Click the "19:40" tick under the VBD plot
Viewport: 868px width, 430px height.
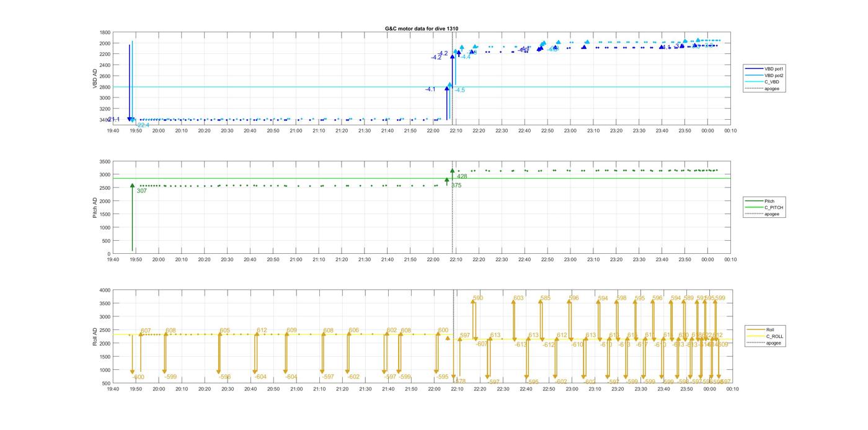coord(112,131)
